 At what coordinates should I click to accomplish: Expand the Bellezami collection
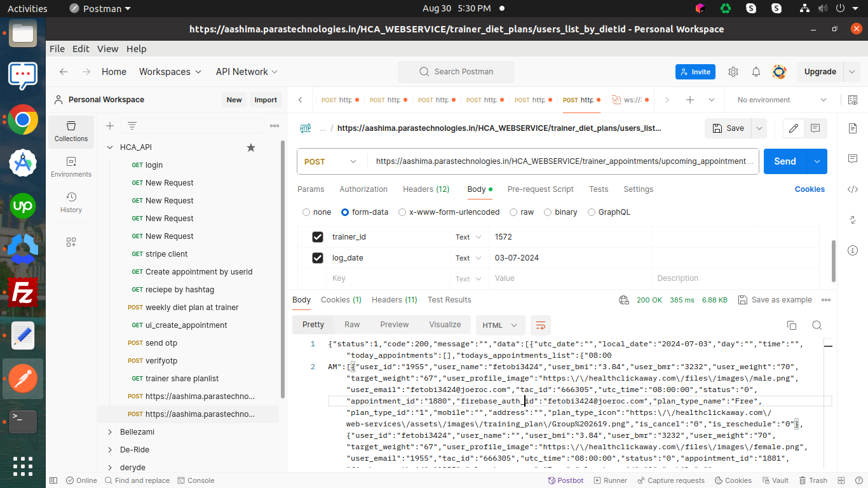pyautogui.click(x=111, y=432)
